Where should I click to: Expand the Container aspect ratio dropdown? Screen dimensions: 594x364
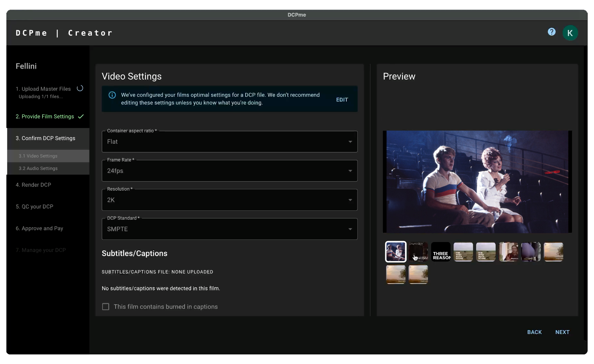click(x=229, y=142)
